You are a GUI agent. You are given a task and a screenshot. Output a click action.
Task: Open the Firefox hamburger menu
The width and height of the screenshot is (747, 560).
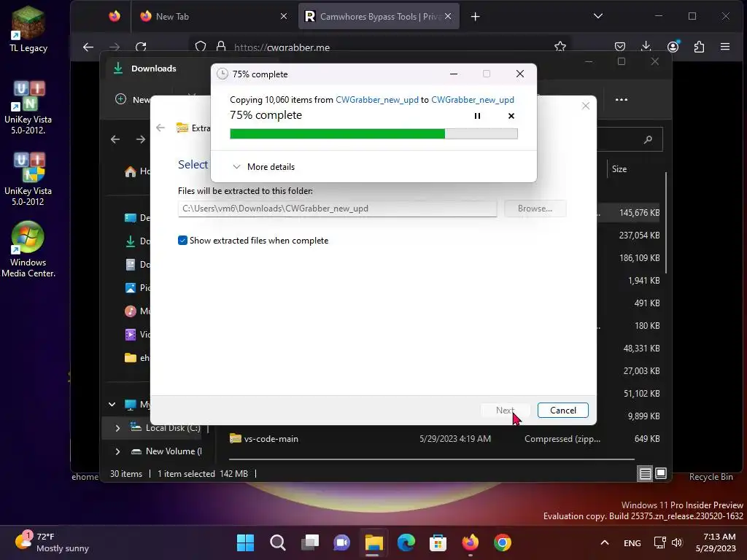(725, 47)
